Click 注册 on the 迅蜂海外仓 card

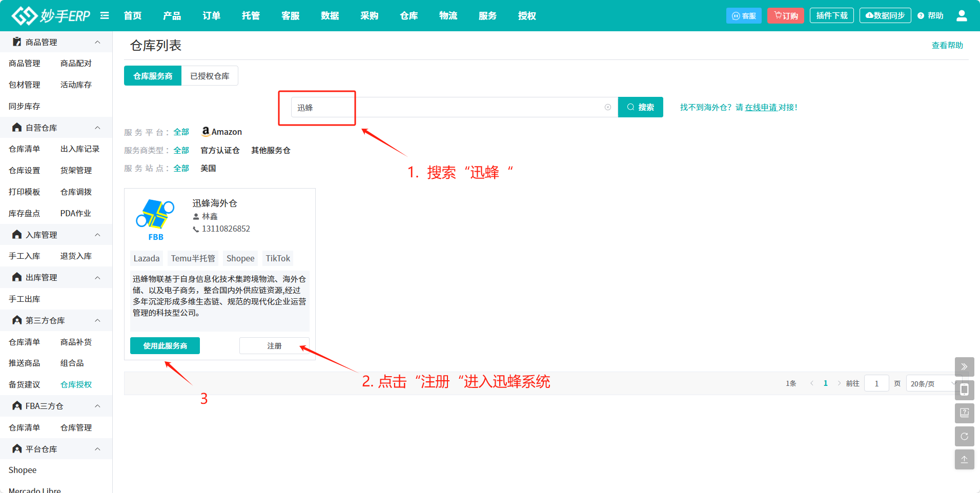pyautogui.click(x=274, y=346)
